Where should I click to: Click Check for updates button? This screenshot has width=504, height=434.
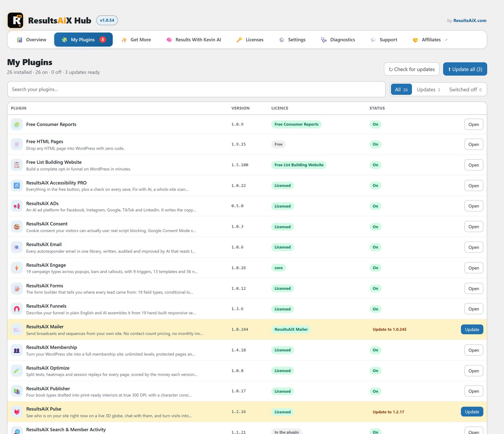click(412, 69)
